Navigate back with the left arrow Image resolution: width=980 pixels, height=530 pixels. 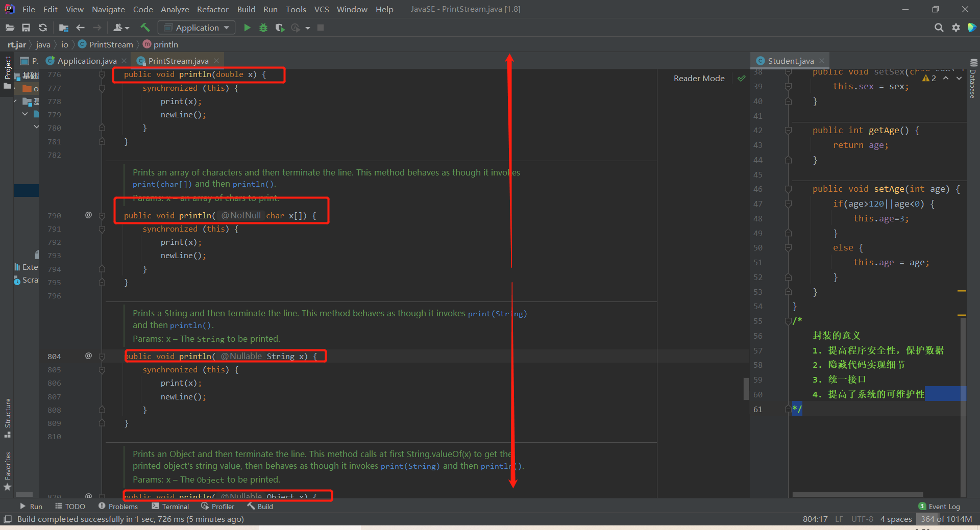pyautogui.click(x=80, y=28)
